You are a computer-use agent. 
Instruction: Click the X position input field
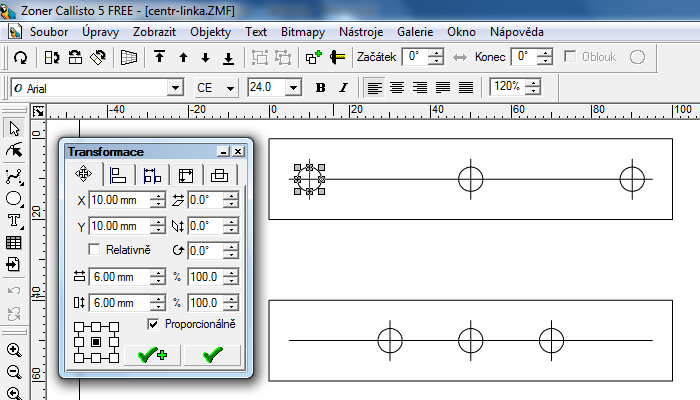point(120,200)
